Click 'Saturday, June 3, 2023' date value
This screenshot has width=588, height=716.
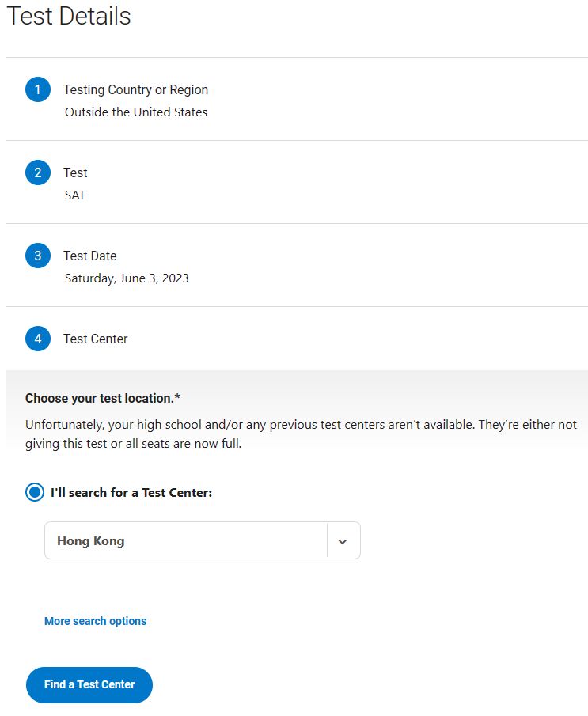tap(127, 278)
